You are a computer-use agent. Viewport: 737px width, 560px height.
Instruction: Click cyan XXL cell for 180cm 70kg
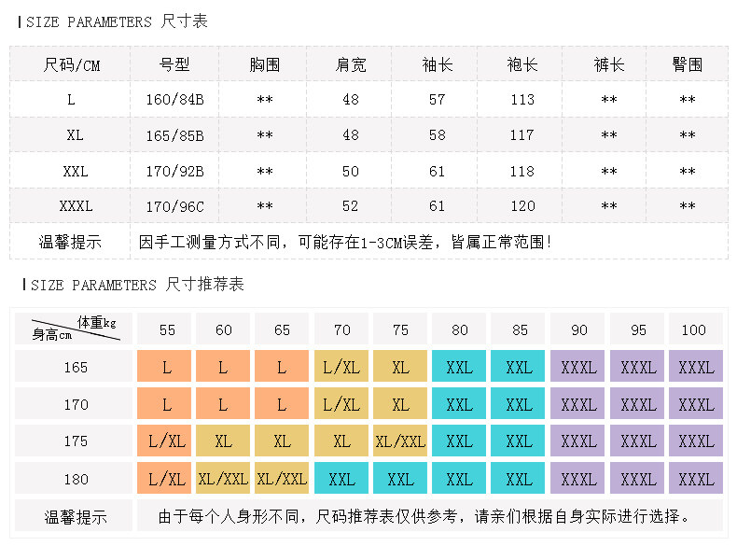(x=341, y=478)
